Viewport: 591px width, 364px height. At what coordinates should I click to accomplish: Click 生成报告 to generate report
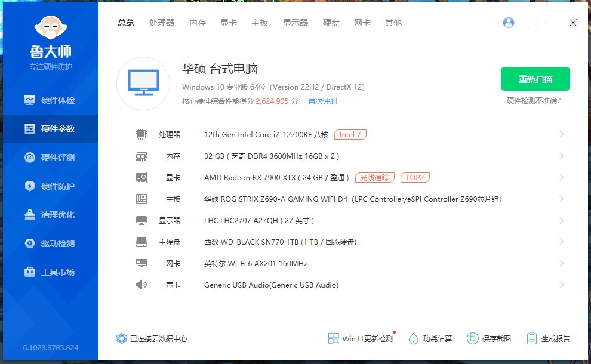click(549, 338)
